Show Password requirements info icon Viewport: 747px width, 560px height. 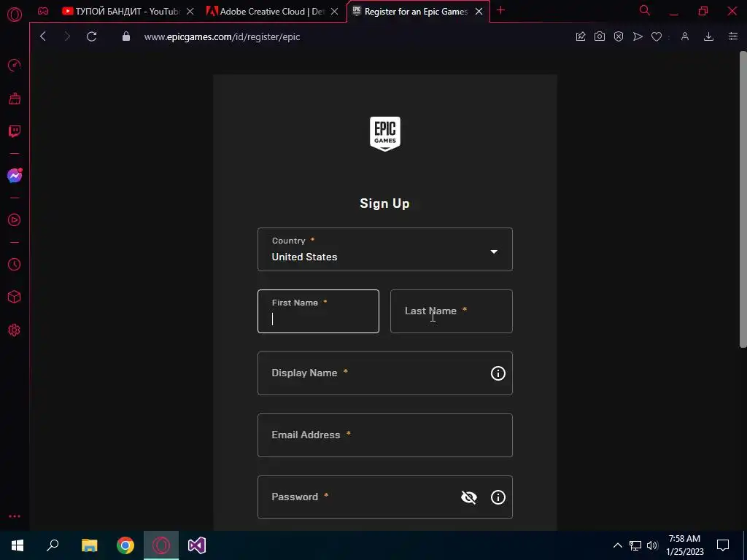point(498,497)
